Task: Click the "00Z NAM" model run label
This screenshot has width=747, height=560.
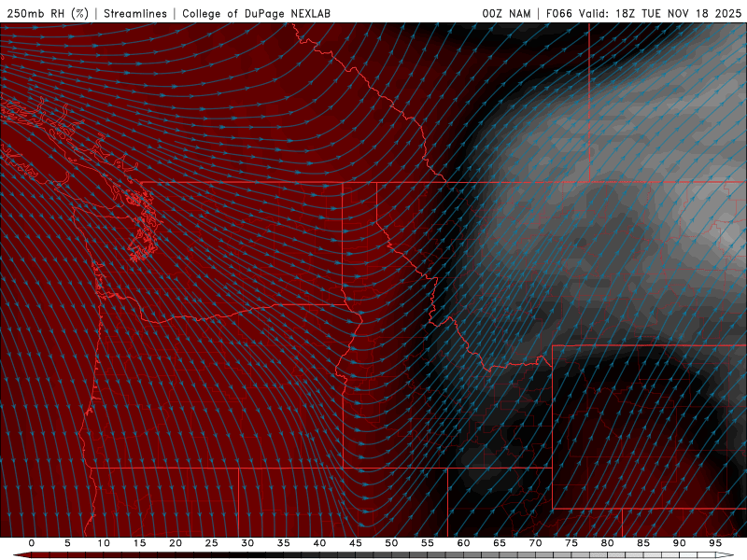Action: tap(506, 14)
